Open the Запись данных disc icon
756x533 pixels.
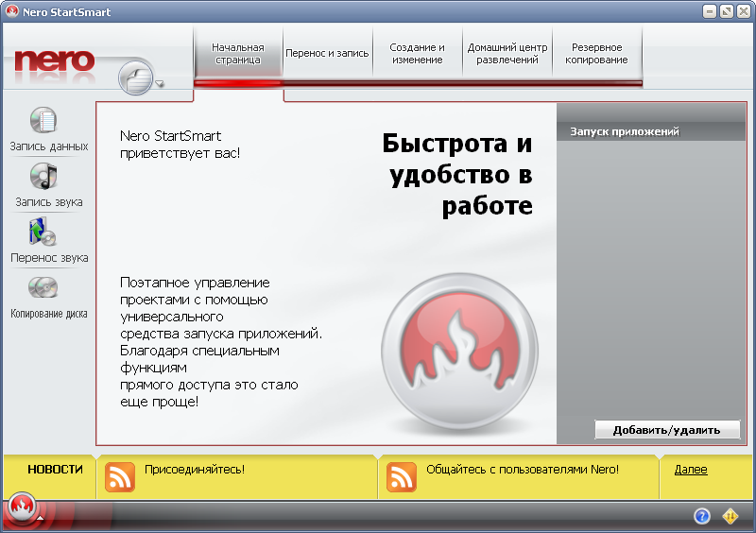(43, 120)
